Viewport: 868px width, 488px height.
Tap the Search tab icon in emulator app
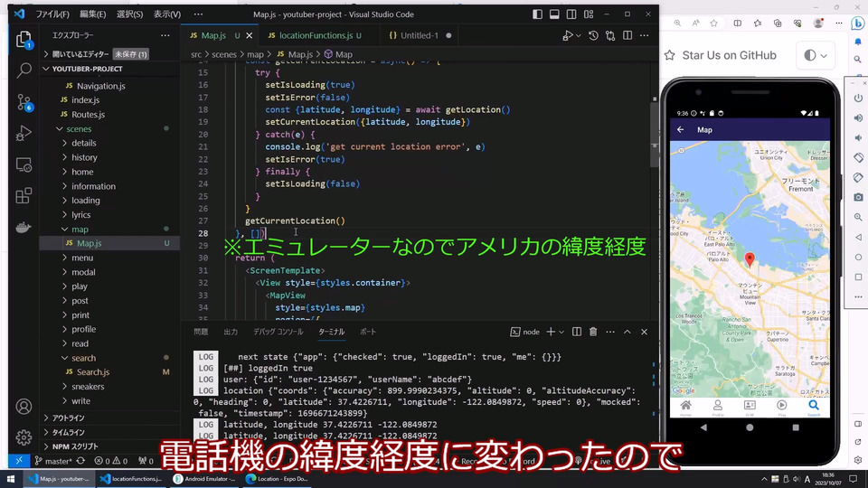coord(813,407)
